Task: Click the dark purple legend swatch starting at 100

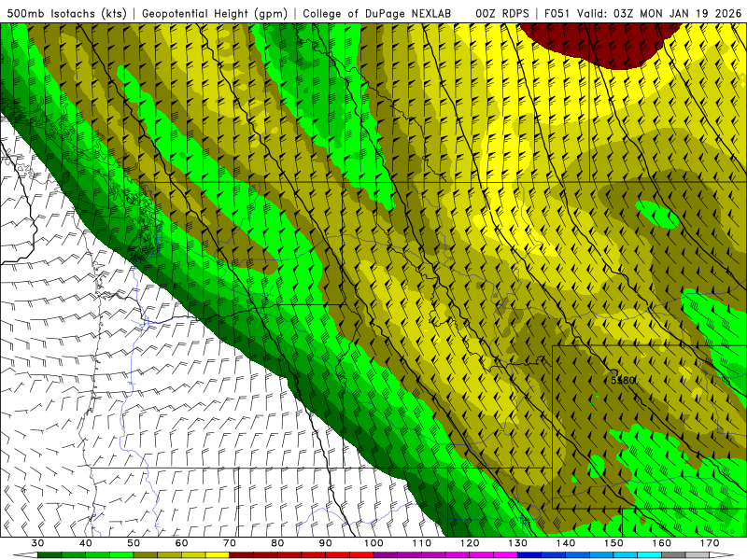Action: pyautogui.click(x=386, y=555)
